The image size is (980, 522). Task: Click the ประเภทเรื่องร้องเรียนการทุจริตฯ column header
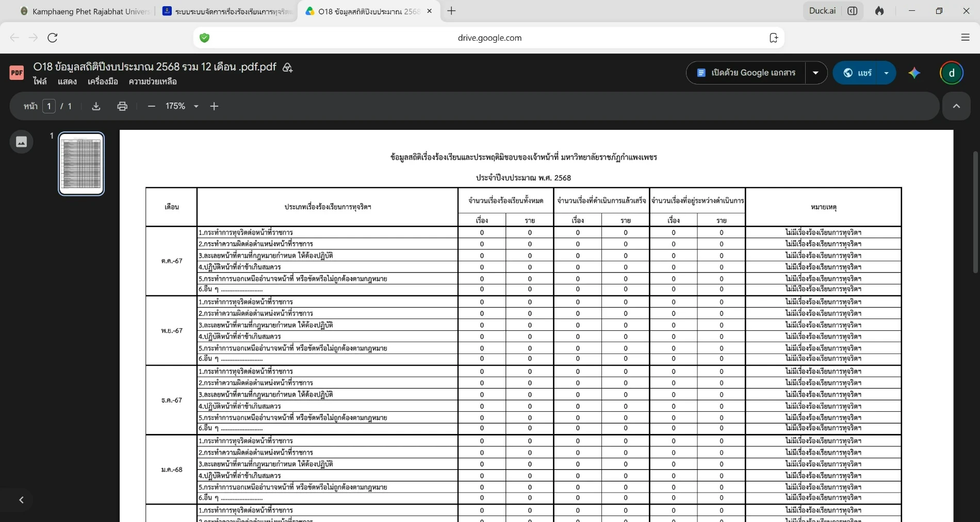pos(328,207)
